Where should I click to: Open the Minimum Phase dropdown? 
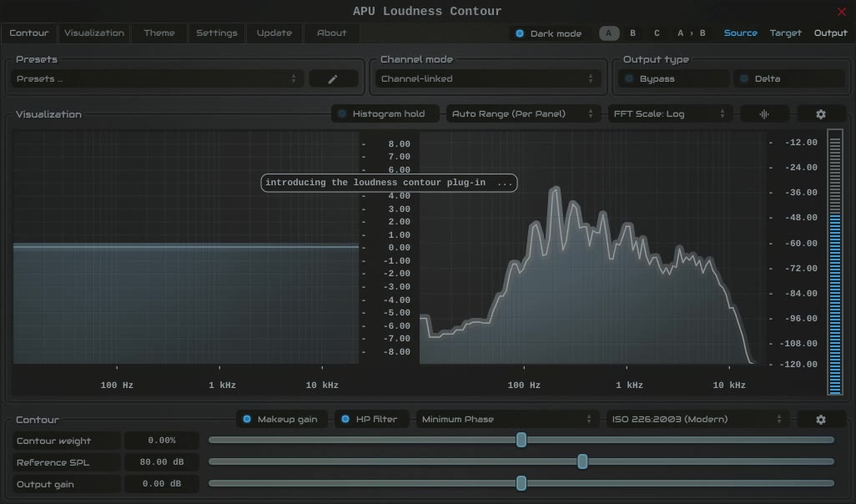click(507, 420)
